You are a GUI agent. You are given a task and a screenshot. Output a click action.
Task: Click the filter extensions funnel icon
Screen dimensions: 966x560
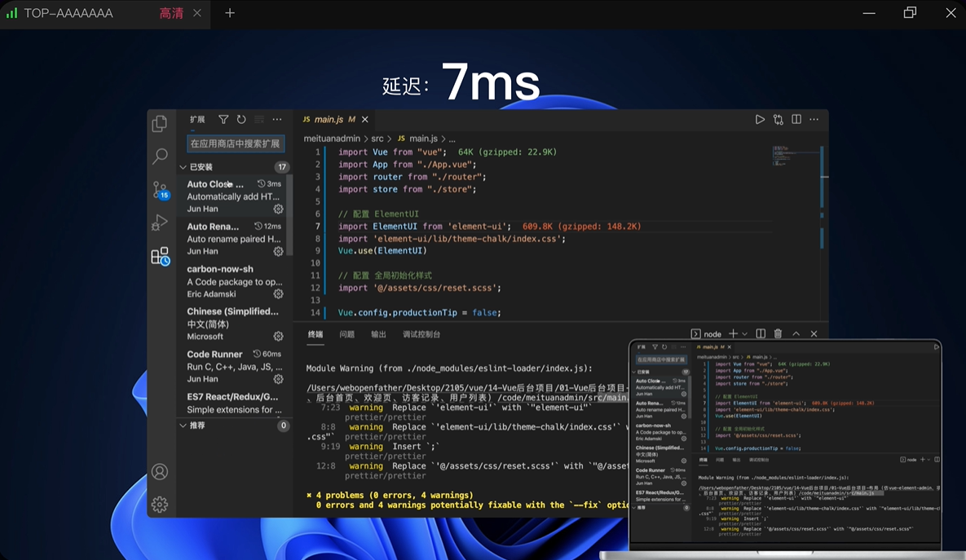223,119
